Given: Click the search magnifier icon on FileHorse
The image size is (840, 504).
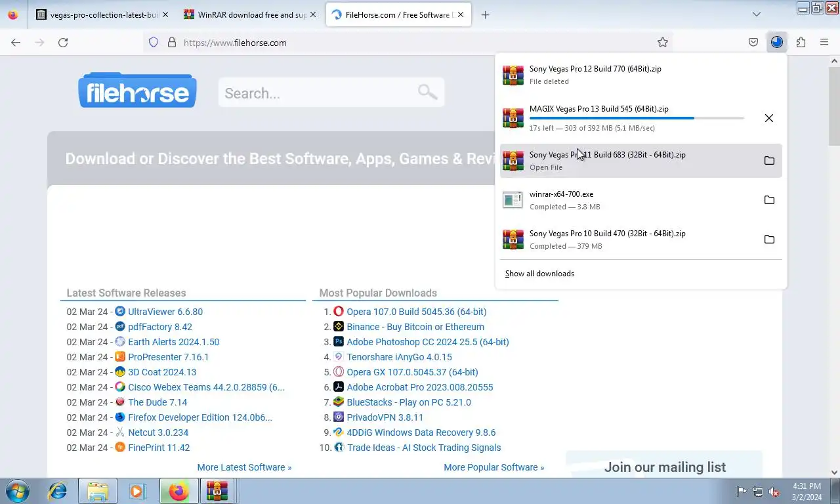Looking at the screenshot, I should point(428,92).
